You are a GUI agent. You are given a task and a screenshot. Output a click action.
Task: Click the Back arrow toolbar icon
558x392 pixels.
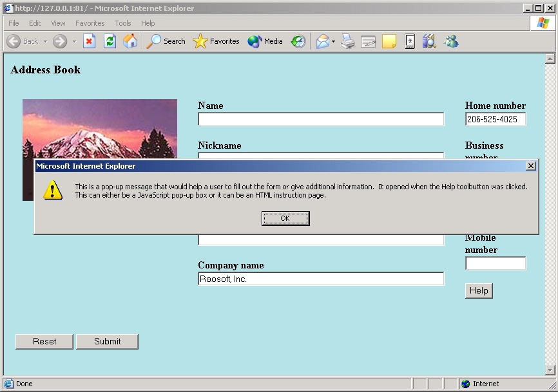pos(13,41)
